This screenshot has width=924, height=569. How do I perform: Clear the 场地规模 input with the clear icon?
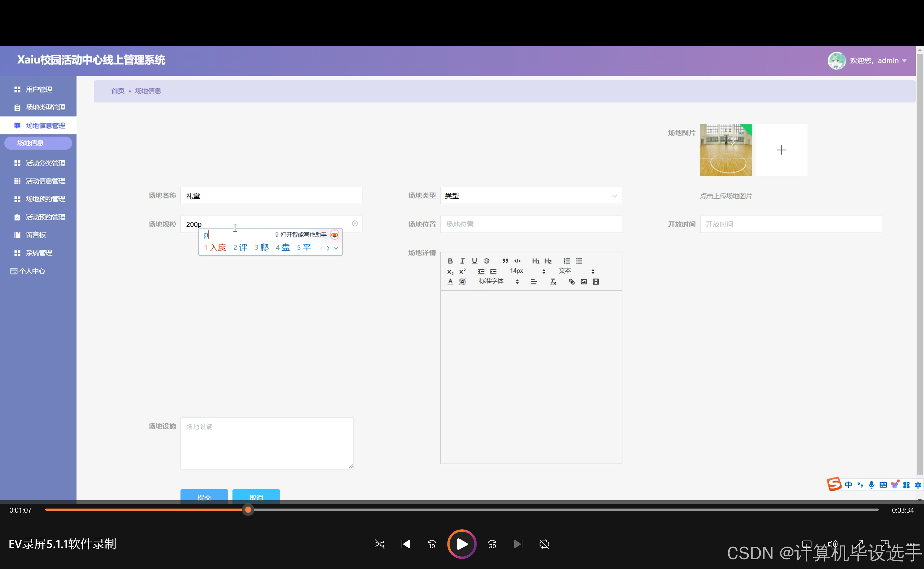[354, 223]
